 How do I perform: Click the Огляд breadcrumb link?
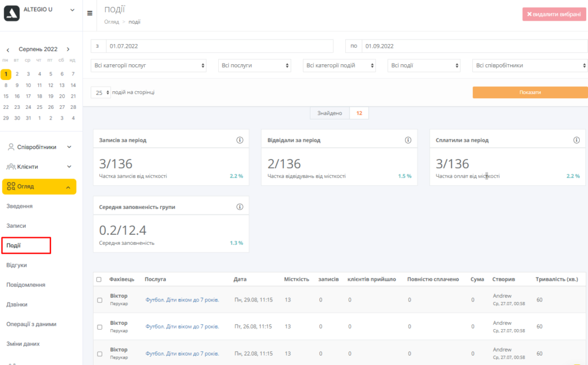[112, 22]
